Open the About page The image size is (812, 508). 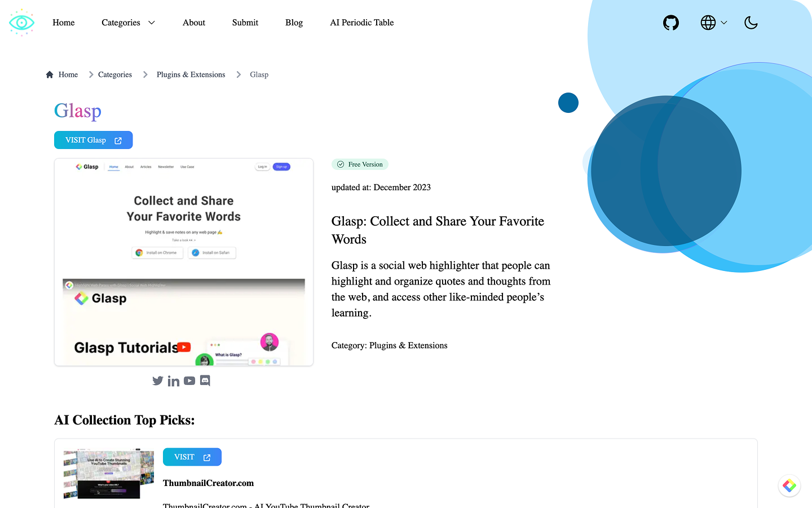pos(194,23)
